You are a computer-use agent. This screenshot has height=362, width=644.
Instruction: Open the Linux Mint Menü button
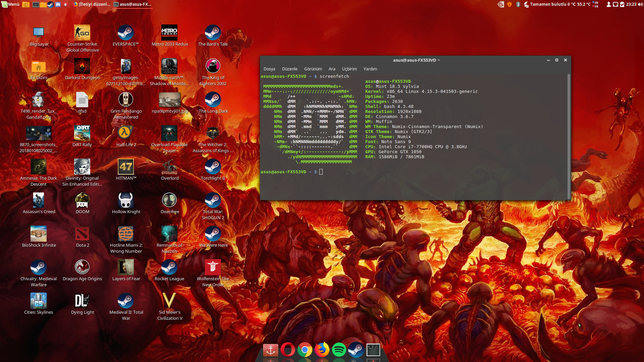(x=11, y=4)
